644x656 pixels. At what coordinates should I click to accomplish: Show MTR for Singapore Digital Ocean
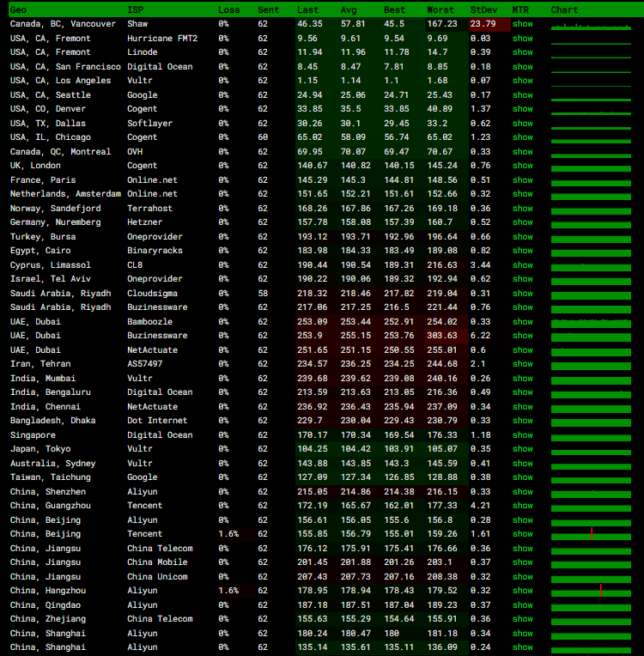pyautogui.click(x=523, y=435)
